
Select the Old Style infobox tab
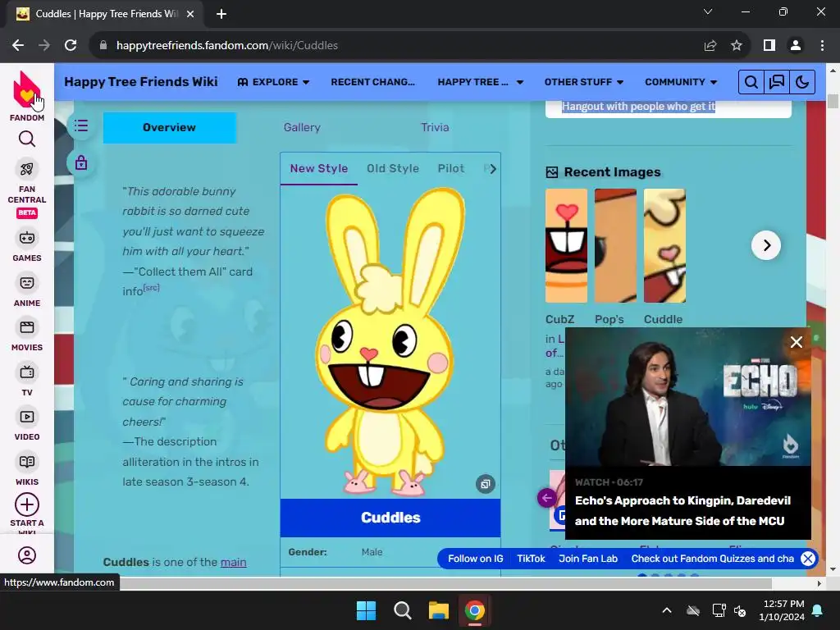click(x=393, y=169)
